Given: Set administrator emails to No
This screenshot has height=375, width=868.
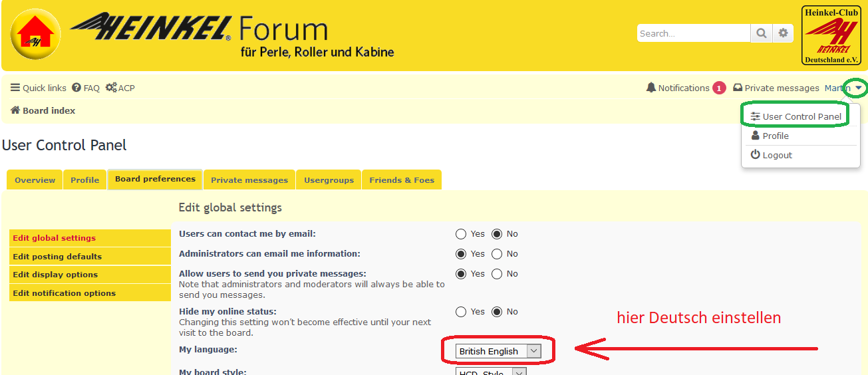Looking at the screenshot, I should pyautogui.click(x=497, y=254).
